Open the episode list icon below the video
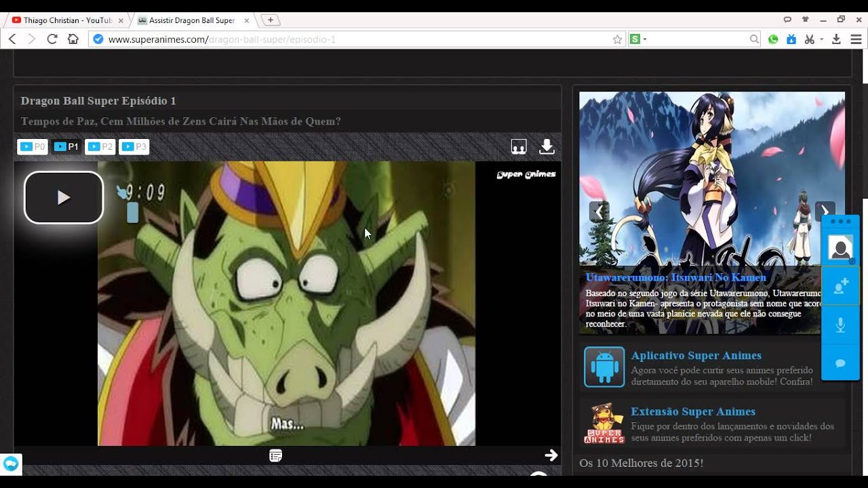Viewport: 868px width, 488px height. click(275, 455)
